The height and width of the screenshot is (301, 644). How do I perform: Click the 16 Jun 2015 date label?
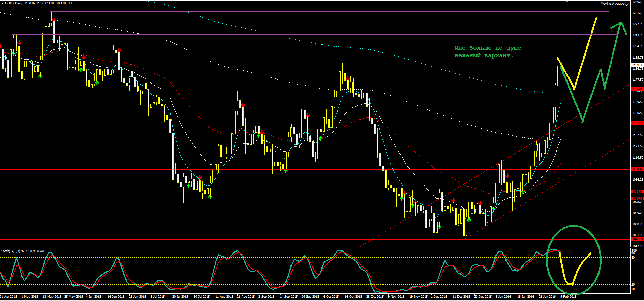[x=116, y=297]
